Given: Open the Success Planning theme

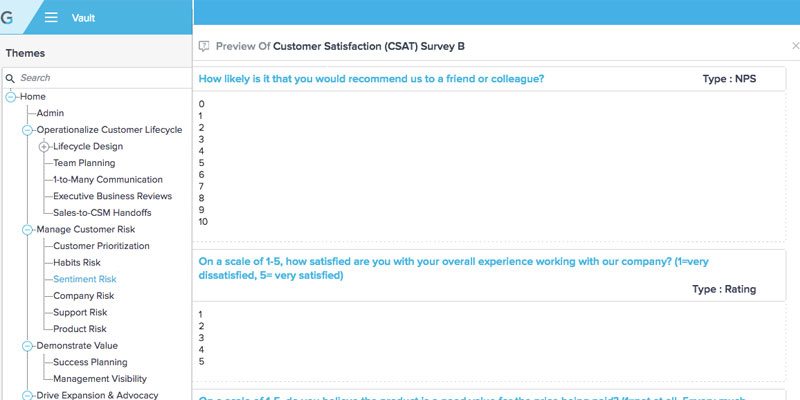Looking at the screenshot, I should 90,362.
